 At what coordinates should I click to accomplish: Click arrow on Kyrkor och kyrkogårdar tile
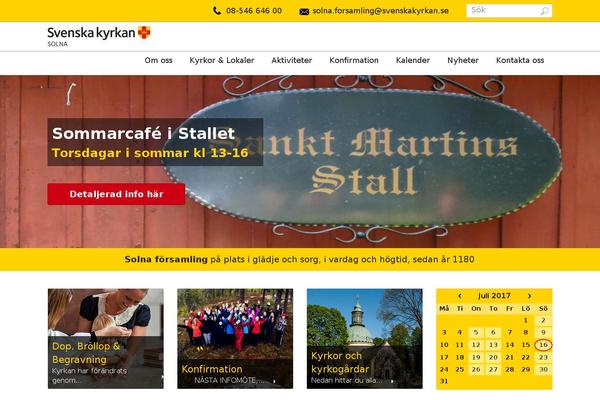pos(392,381)
